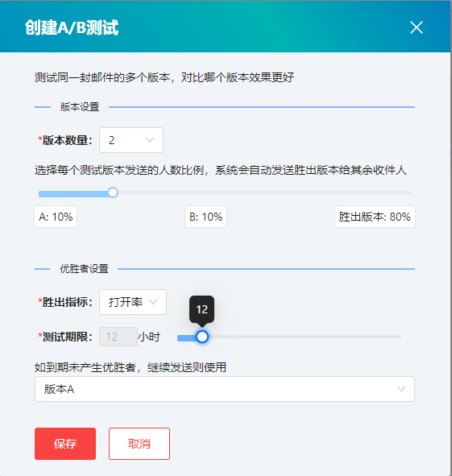Viewport: 452px width, 476px height.
Task: Close the 创建A/B测试 dialog
Action: click(417, 27)
